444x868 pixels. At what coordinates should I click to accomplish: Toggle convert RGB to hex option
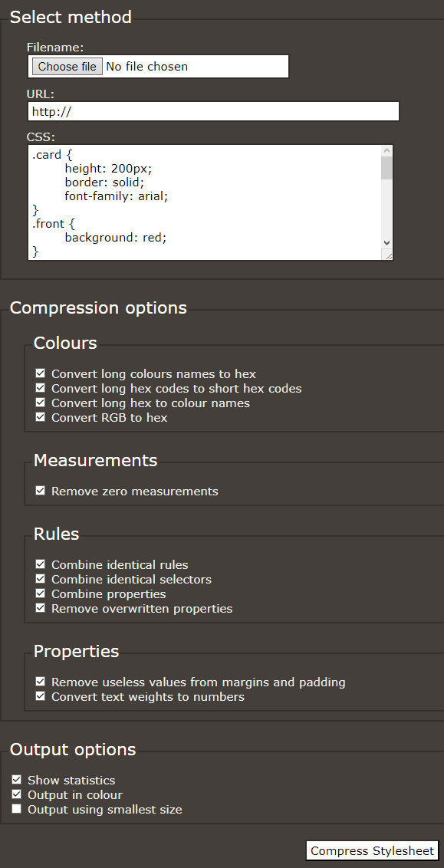[40, 417]
